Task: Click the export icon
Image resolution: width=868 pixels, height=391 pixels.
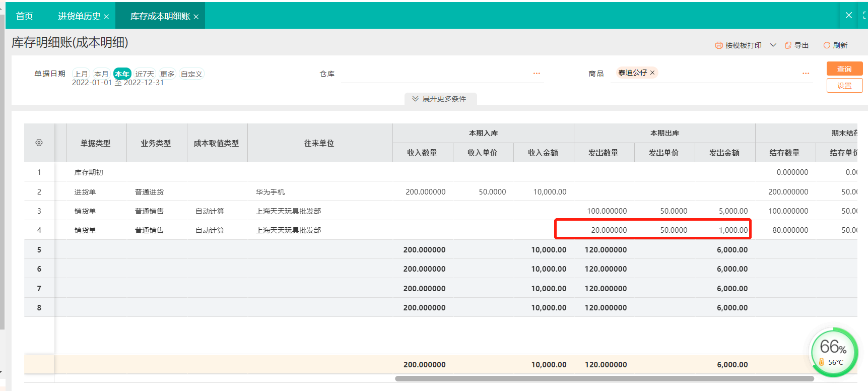Action: pos(788,45)
